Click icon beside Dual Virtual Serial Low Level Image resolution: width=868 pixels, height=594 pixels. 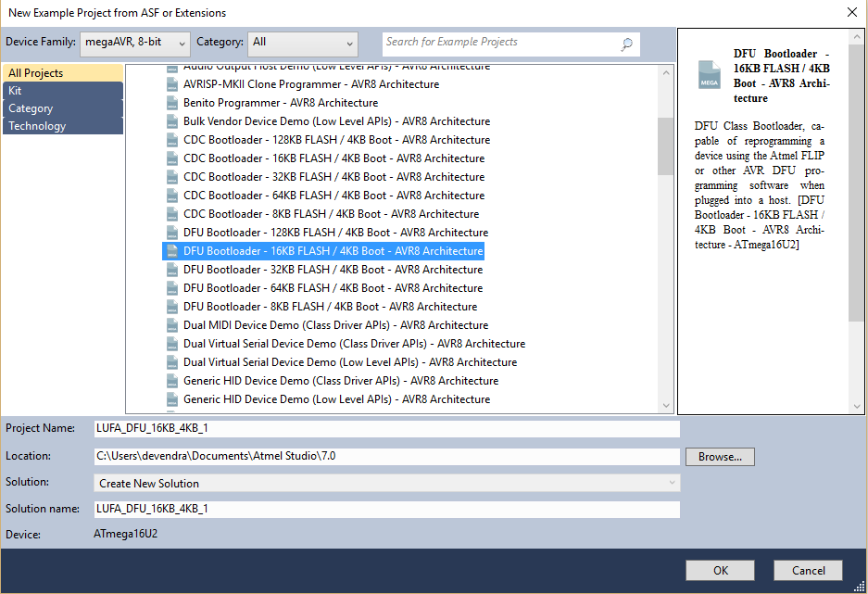coord(172,362)
